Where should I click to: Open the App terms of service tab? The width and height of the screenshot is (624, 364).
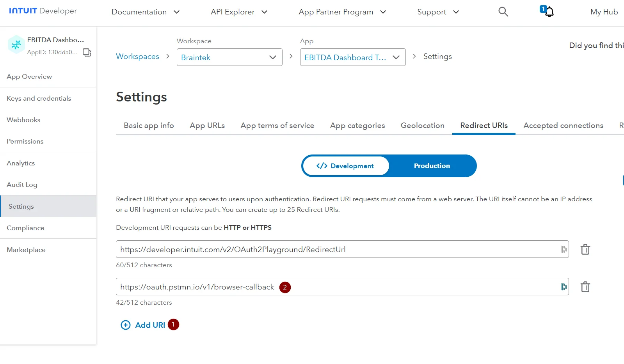277,125
